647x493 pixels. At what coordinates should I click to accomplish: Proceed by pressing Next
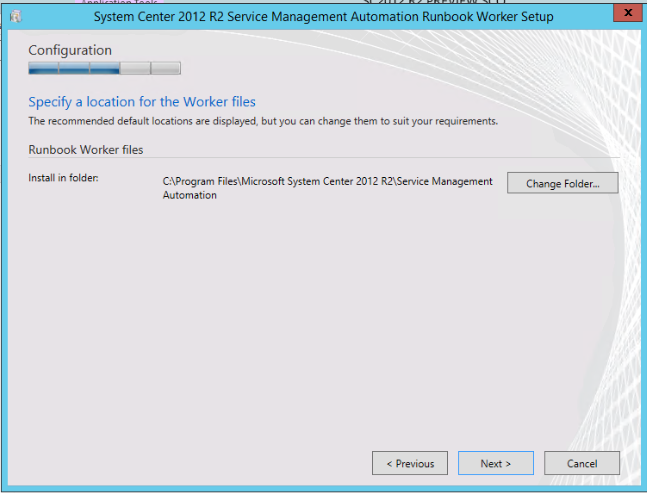click(495, 463)
